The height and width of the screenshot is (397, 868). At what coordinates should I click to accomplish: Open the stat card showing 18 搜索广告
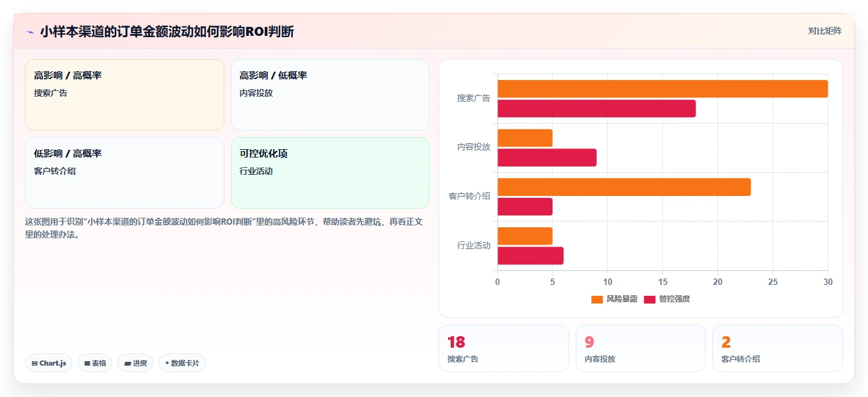[504, 348]
